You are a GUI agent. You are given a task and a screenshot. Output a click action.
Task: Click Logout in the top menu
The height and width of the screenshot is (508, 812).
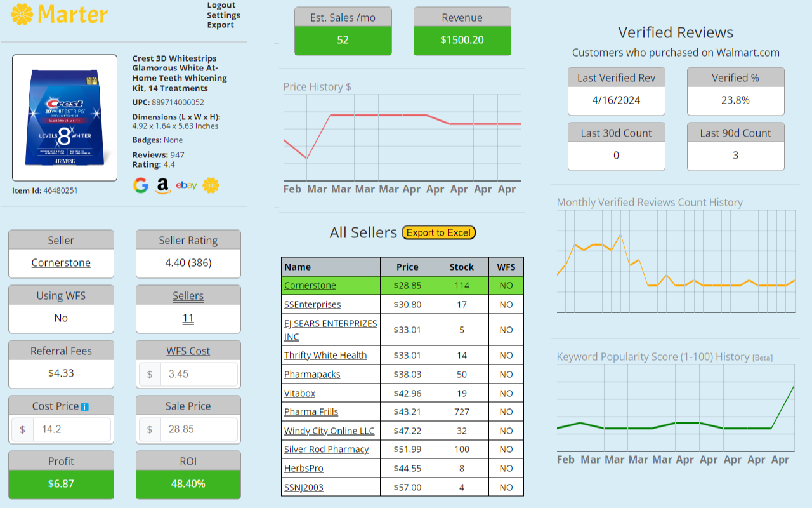[x=221, y=5]
